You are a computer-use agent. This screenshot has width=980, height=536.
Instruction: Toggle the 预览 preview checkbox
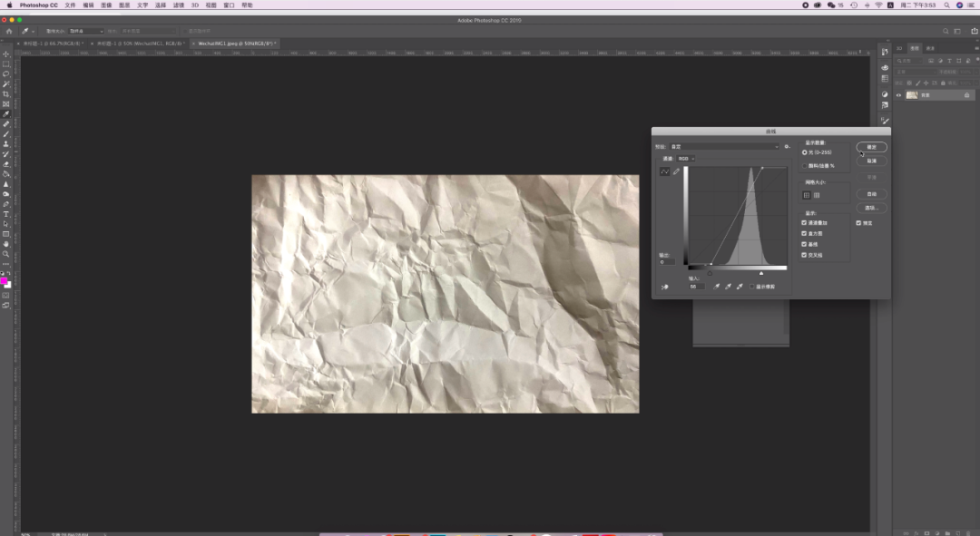(x=858, y=222)
